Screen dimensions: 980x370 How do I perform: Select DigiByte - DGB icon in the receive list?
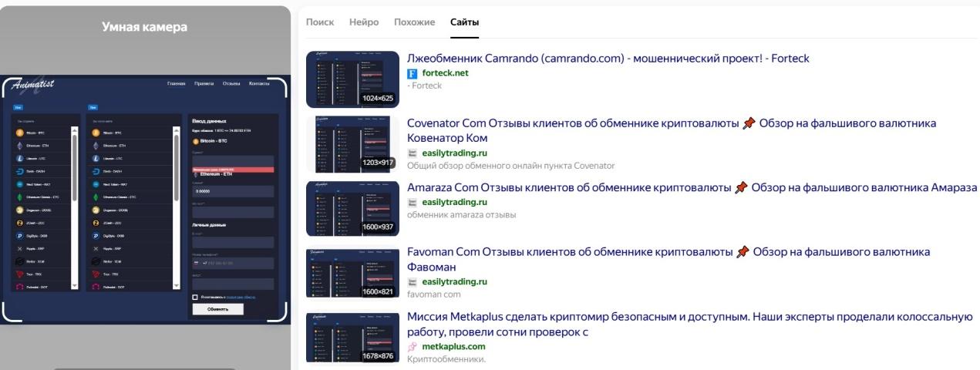point(96,236)
